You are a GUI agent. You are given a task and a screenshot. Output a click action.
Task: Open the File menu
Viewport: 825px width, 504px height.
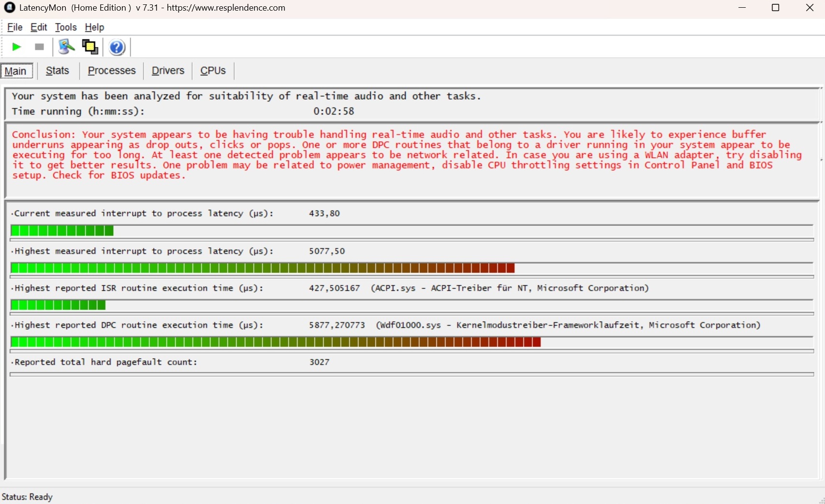pyautogui.click(x=15, y=28)
